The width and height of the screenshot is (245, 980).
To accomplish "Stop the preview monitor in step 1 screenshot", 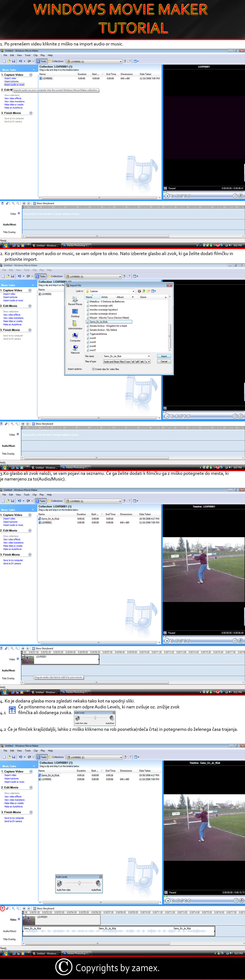I will (x=172, y=196).
